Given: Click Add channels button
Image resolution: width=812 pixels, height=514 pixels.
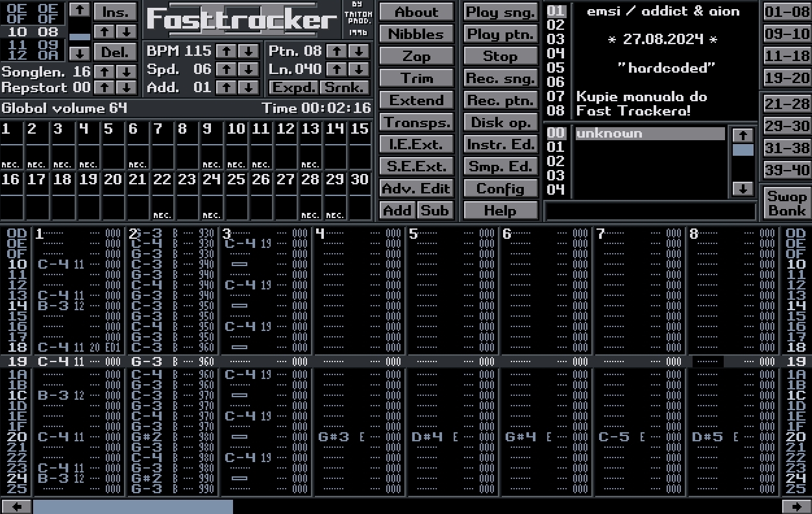Looking at the screenshot, I should point(397,210).
